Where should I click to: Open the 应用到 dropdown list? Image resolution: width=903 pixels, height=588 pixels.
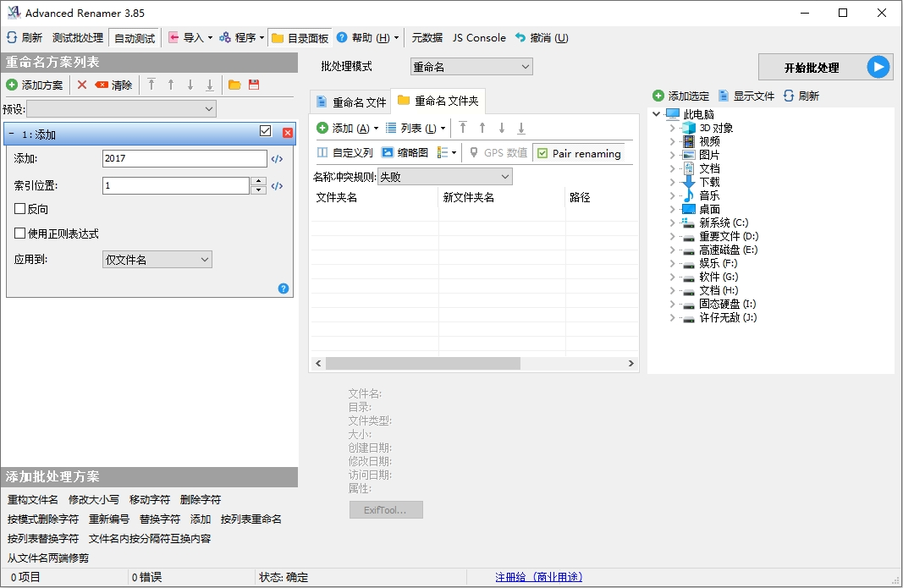pyautogui.click(x=157, y=260)
